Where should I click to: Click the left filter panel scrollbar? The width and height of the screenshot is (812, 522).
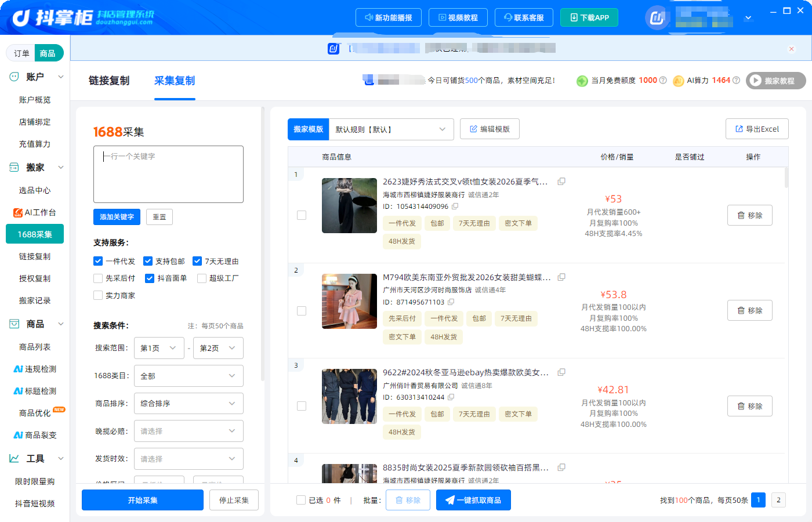[x=263, y=244]
